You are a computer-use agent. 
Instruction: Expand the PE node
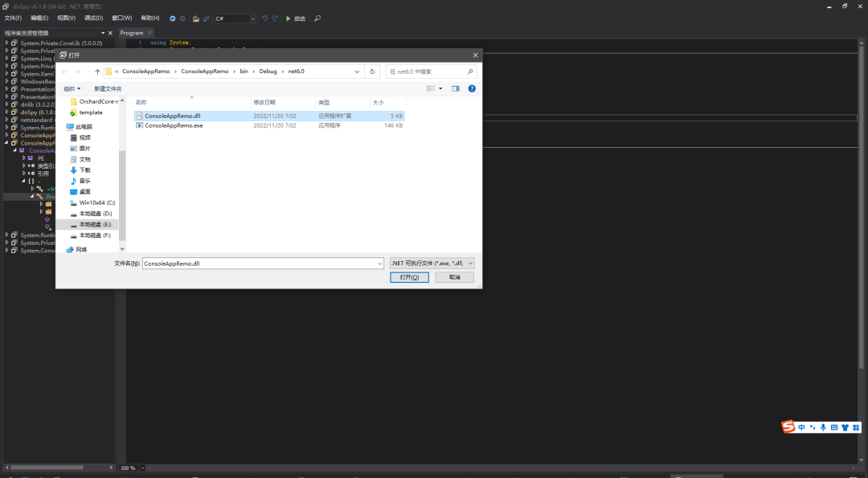[24, 158]
